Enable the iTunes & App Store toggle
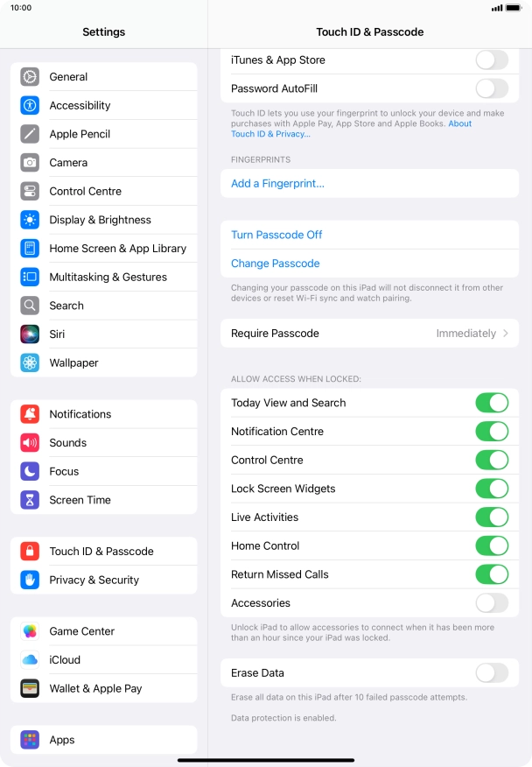Viewport: 532px width, 767px height. tap(492, 60)
